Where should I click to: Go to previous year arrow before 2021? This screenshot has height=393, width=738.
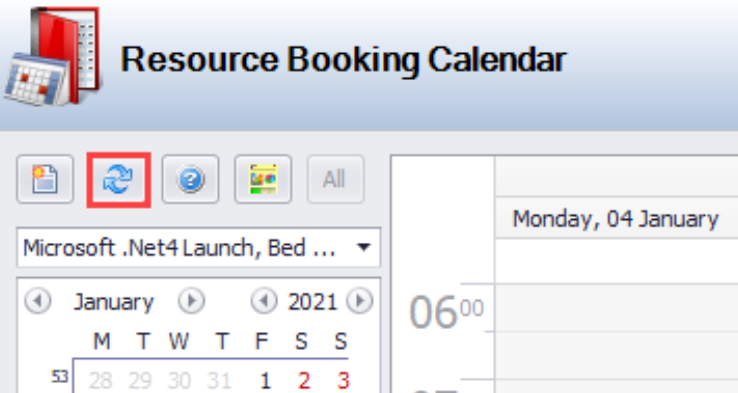pyautogui.click(x=264, y=301)
